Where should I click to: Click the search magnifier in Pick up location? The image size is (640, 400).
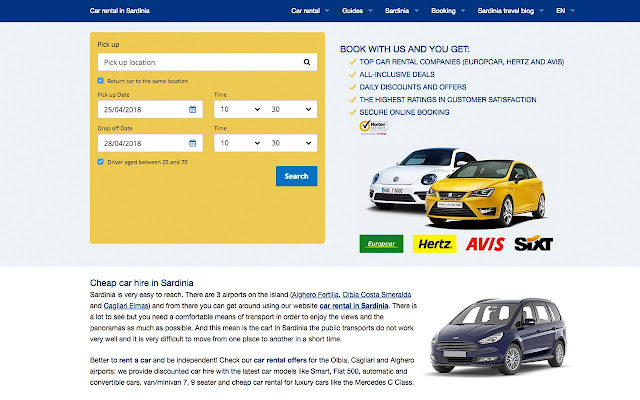tap(307, 62)
